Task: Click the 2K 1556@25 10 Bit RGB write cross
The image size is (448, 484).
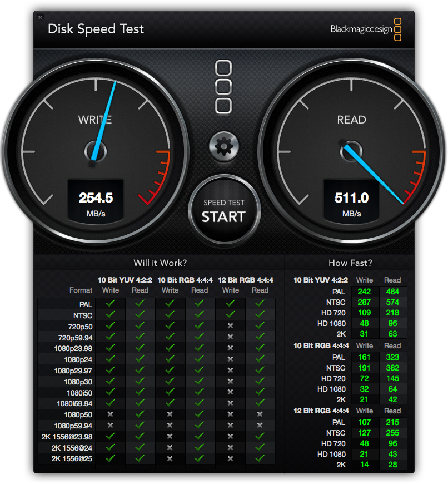Action: pyautogui.click(x=170, y=459)
